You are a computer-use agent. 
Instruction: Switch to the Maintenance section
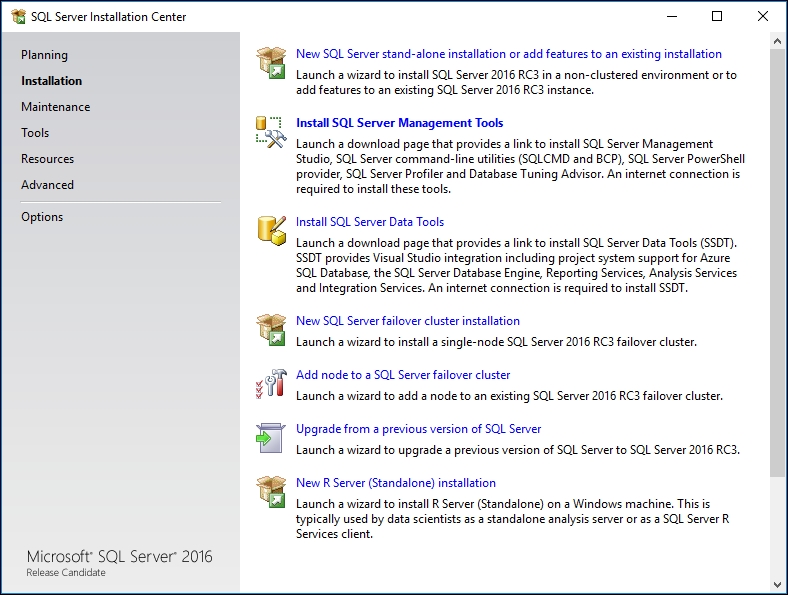(56, 107)
